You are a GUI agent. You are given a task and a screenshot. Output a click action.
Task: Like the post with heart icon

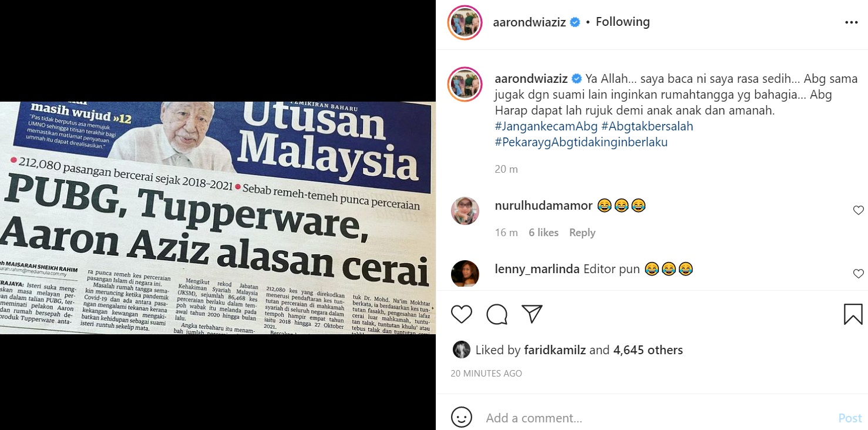pyautogui.click(x=462, y=314)
